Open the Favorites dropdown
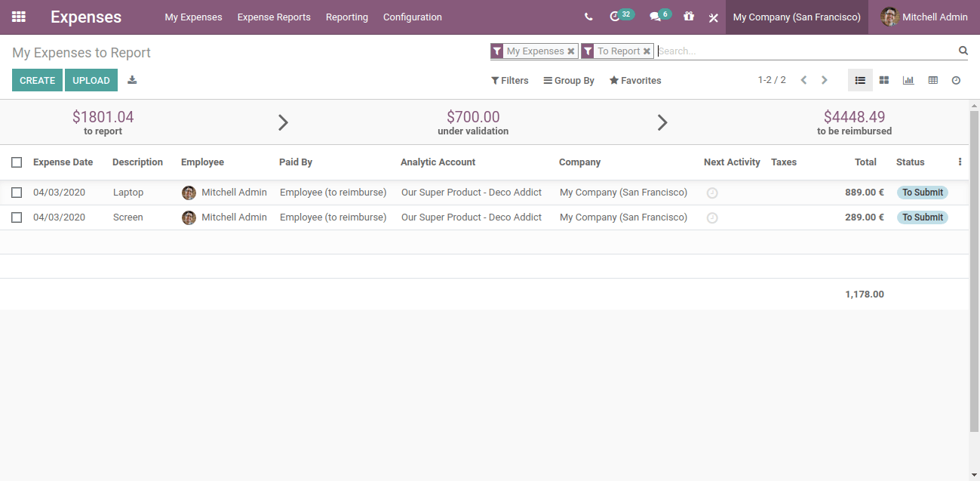The image size is (980, 481). coord(635,81)
